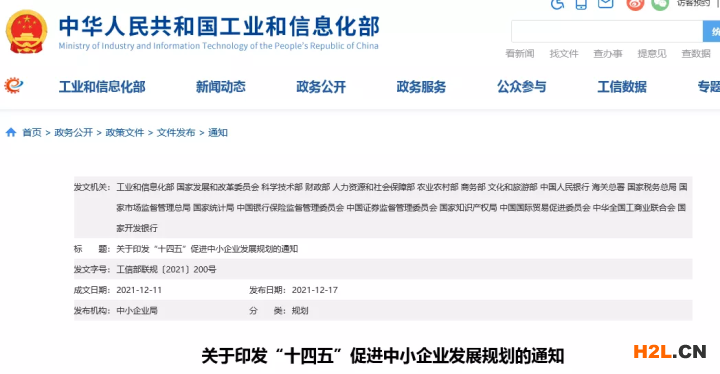The width and height of the screenshot is (720, 374).
Task: Click the 查办事 quick link
Action: pos(608,54)
